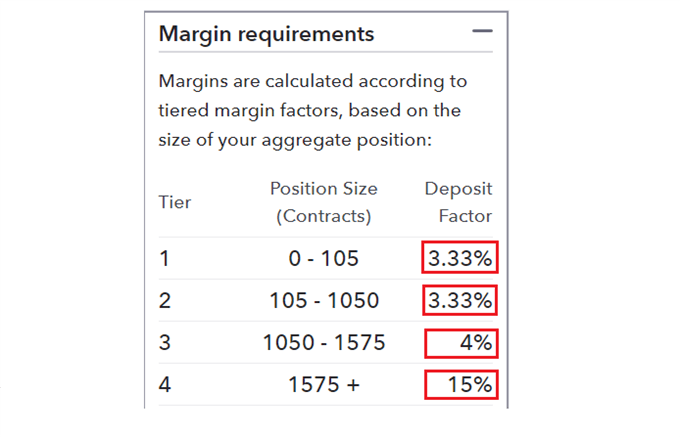
Task: Select tier number 2 cell
Action: pos(164,301)
